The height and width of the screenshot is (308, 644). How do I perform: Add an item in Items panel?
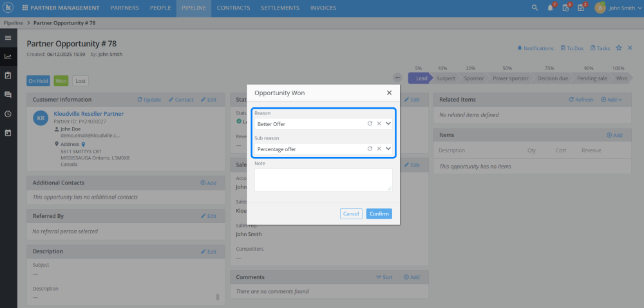pos(614,135)
